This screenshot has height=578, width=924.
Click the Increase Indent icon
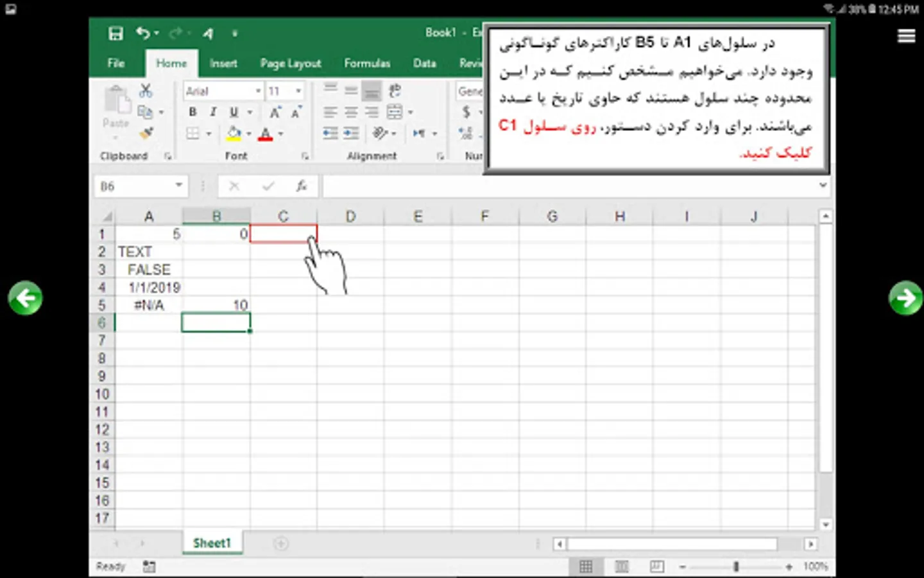[x=352, y=134]
